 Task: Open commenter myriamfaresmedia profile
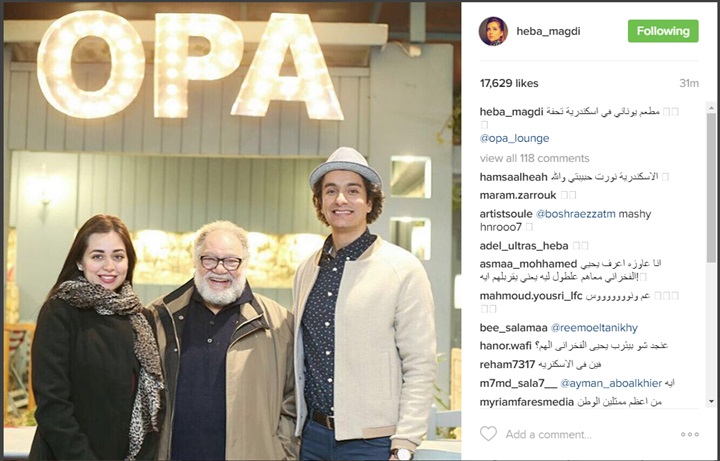point(527,402)
